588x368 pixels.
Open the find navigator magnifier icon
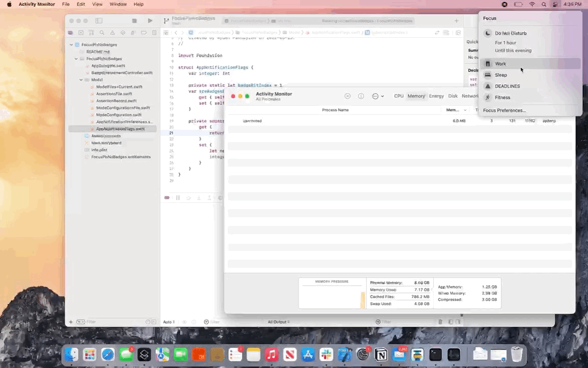[102, 33]
